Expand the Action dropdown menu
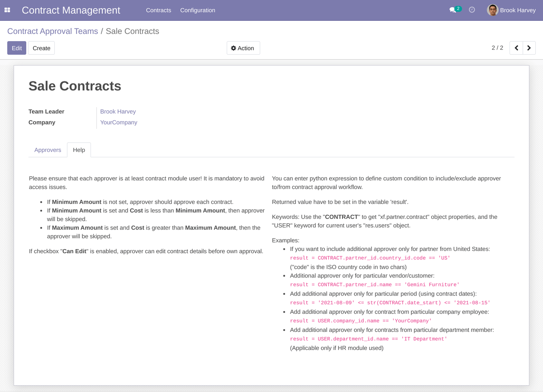 tap(243, 48)
